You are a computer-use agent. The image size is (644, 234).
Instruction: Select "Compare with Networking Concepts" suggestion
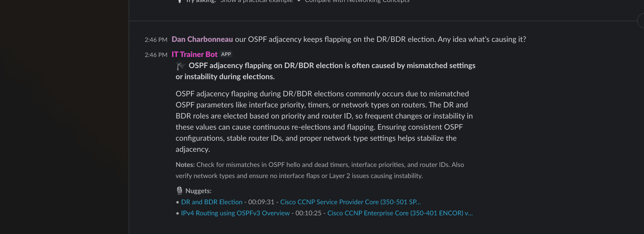point(357,1)
